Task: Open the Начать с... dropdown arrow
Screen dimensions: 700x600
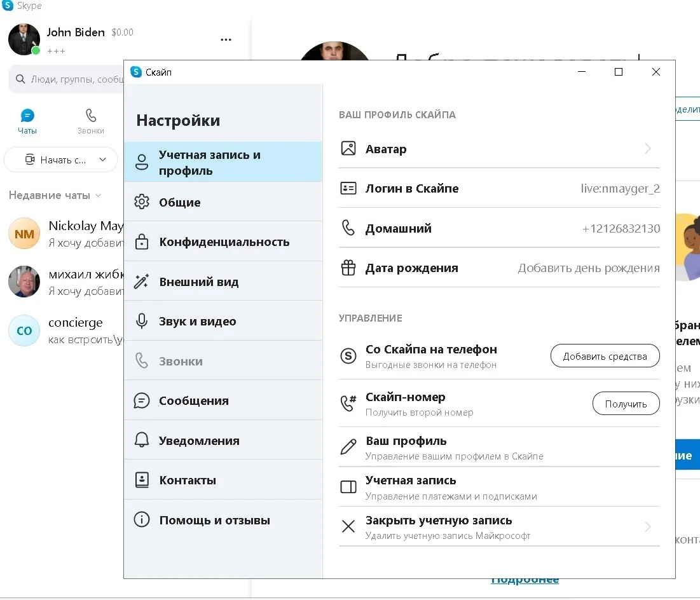Action: 102,160
